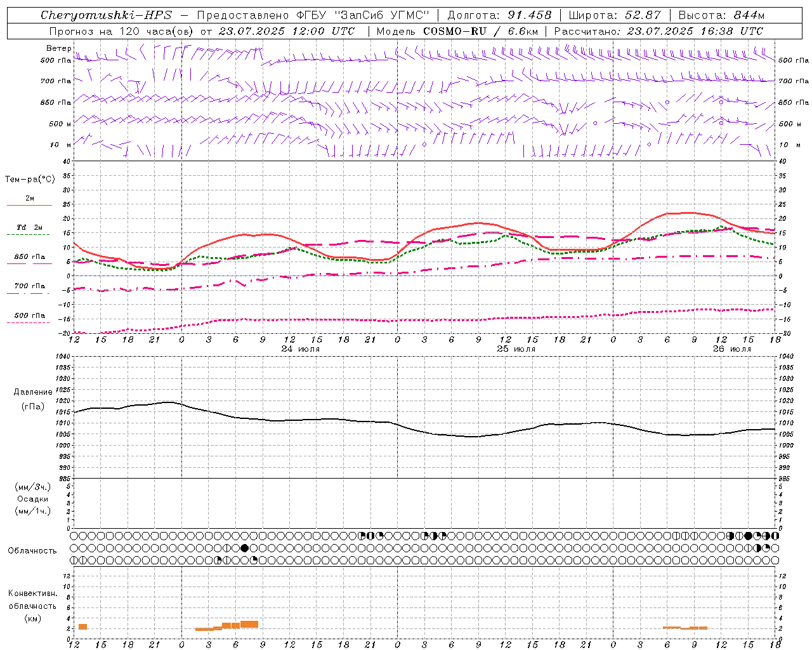
Task: Click the Рассчитано 16:38 UTC timestamp
Action: (658, 31)
